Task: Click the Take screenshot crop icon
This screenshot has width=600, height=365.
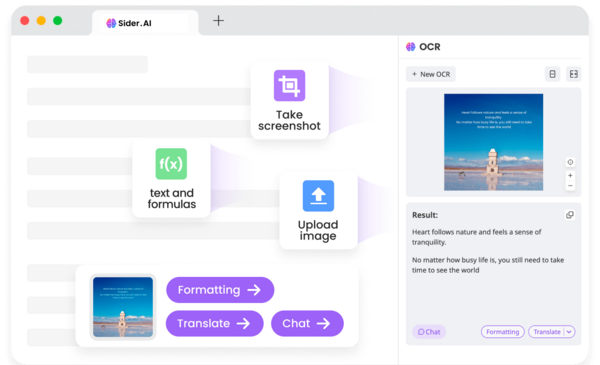Action: [289, 85]
